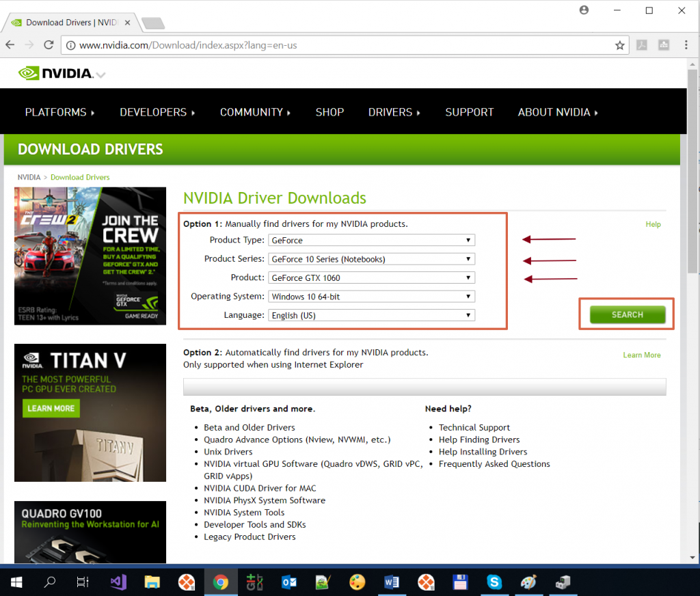The width and height of the screenshot is (700, 596).
Task: Open Outlook from the taskbar
Action: click(x=288, y=582)
